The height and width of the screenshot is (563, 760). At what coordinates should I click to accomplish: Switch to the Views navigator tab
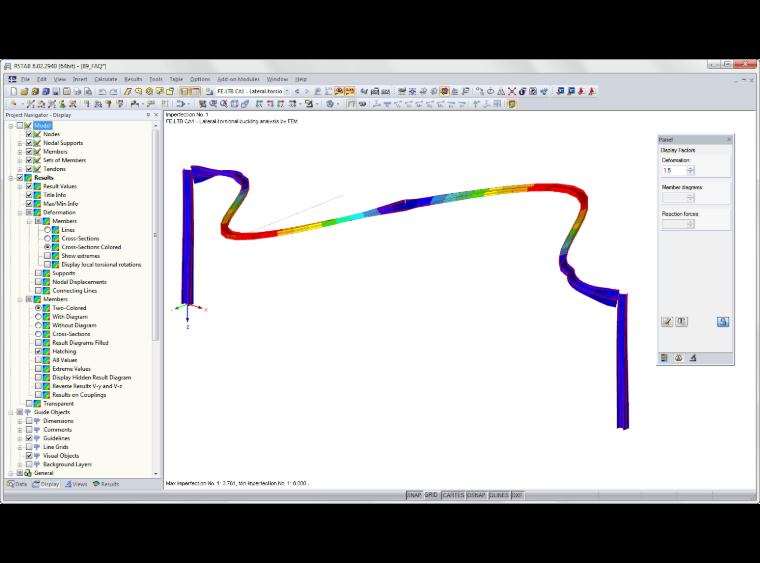pos(76,484)
